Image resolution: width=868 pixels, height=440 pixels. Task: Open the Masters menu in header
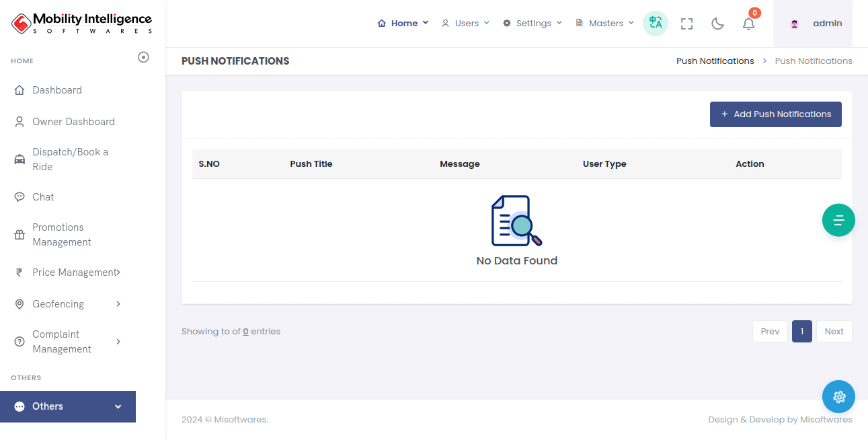tap(605, 24)
